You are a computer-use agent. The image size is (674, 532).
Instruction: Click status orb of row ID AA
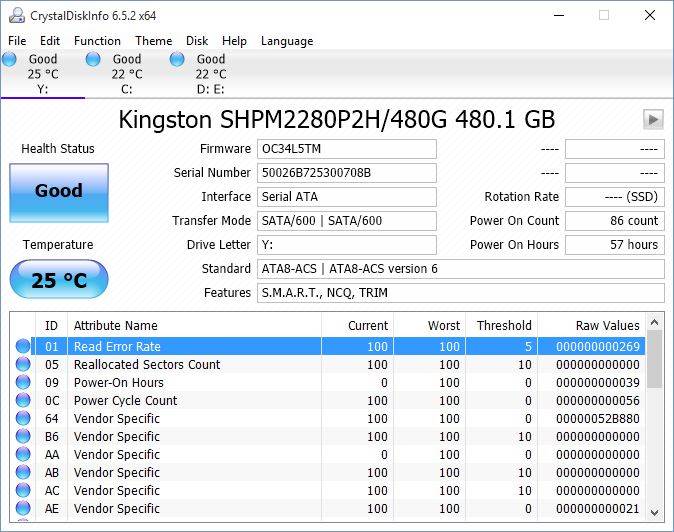23,455
